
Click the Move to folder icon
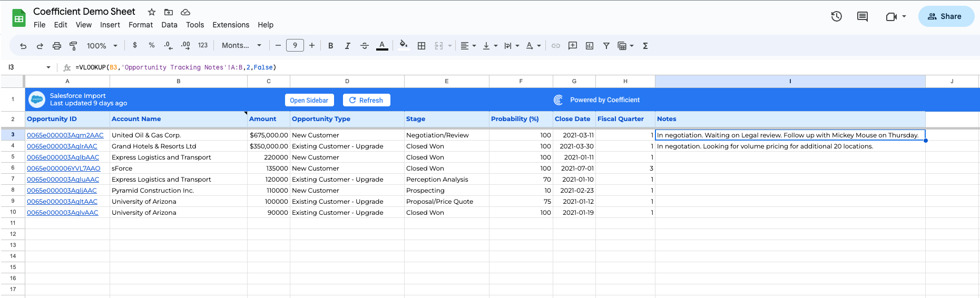coord(169,12)
